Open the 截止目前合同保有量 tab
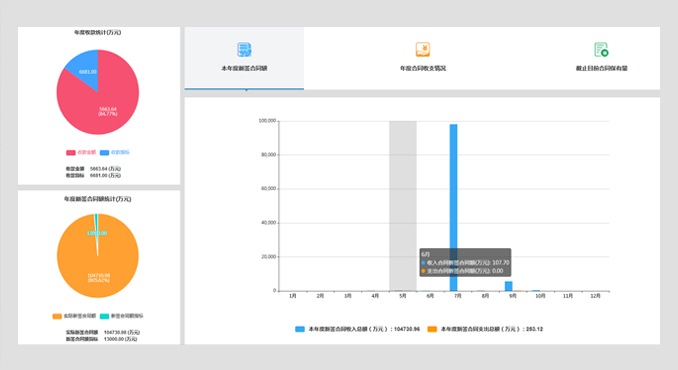The height and width of the screenshot is (370, 678). 601,68
